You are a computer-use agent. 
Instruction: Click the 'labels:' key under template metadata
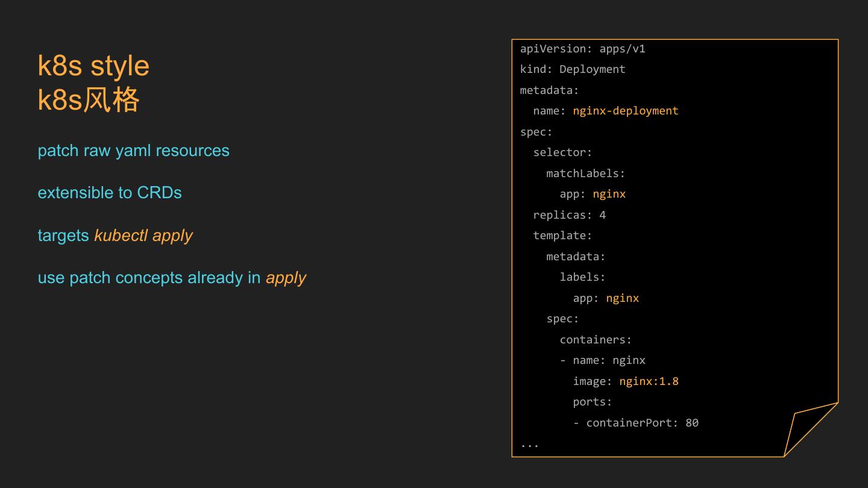pos(582,277)
